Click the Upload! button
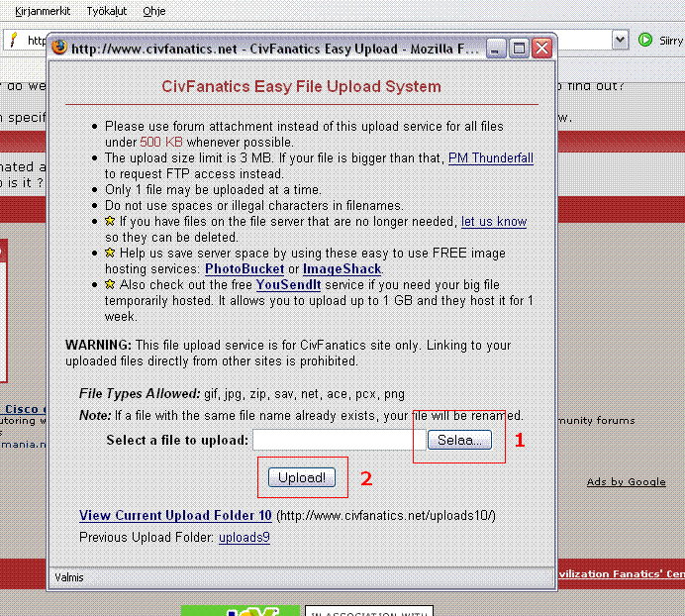The height and width of the screenshot is (616, 685). [302, 477]
